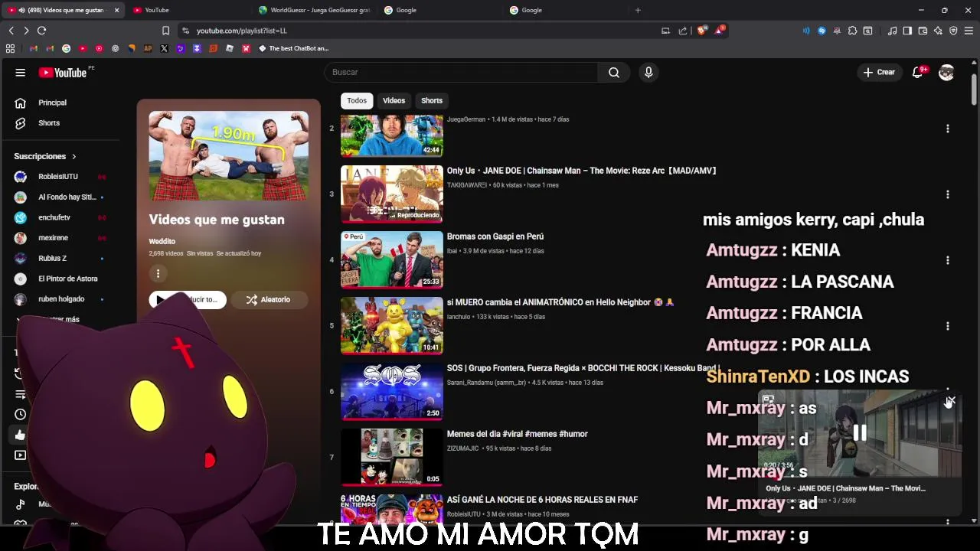This screenshot has height=551, width=980.
Task: Go forward with the browser forward arrow
Action: tap(26, 31)
